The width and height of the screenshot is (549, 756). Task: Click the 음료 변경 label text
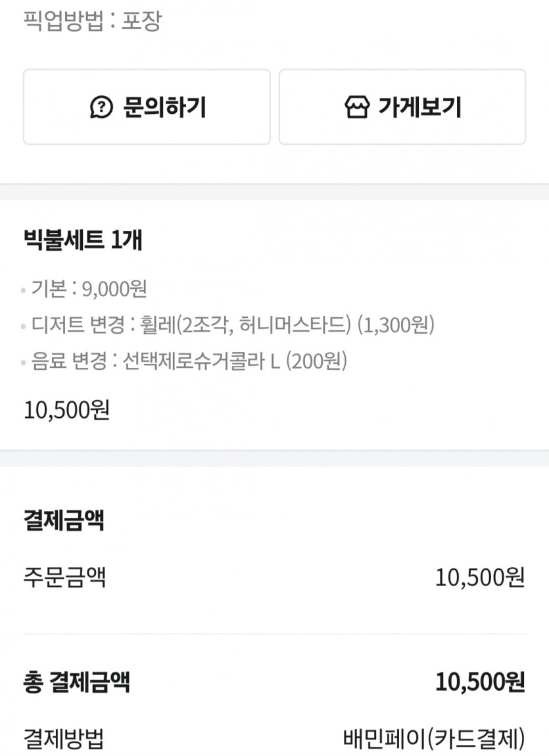[70, 361]
